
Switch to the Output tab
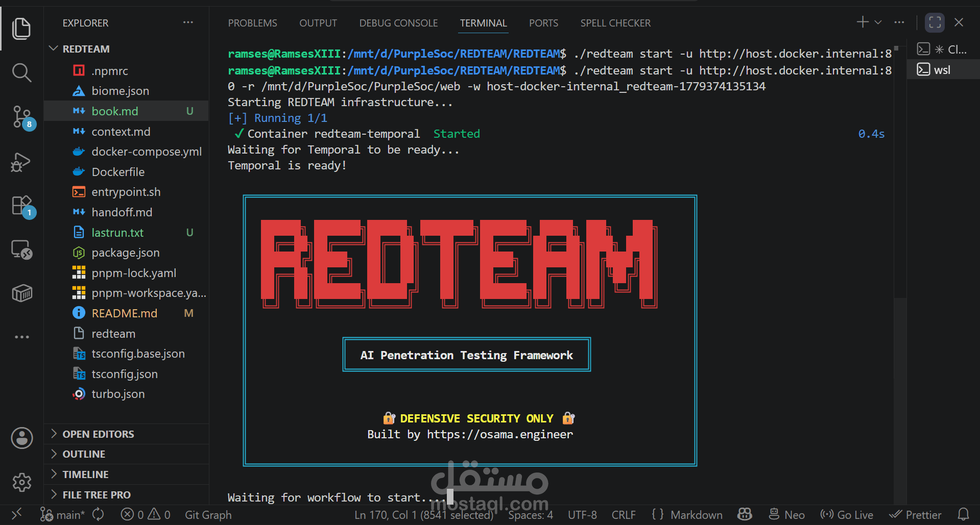pos(318,23)
